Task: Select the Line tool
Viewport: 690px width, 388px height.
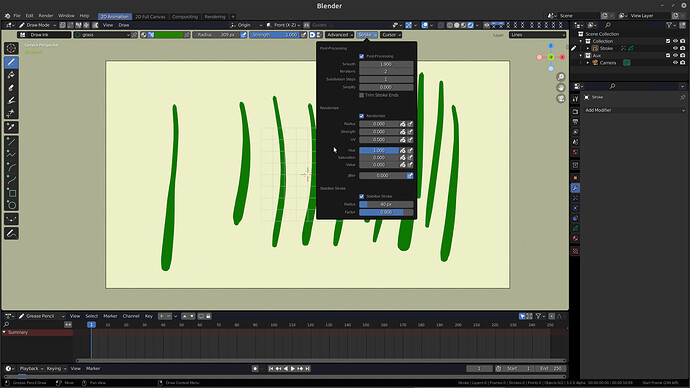Action: coord(11,141)
